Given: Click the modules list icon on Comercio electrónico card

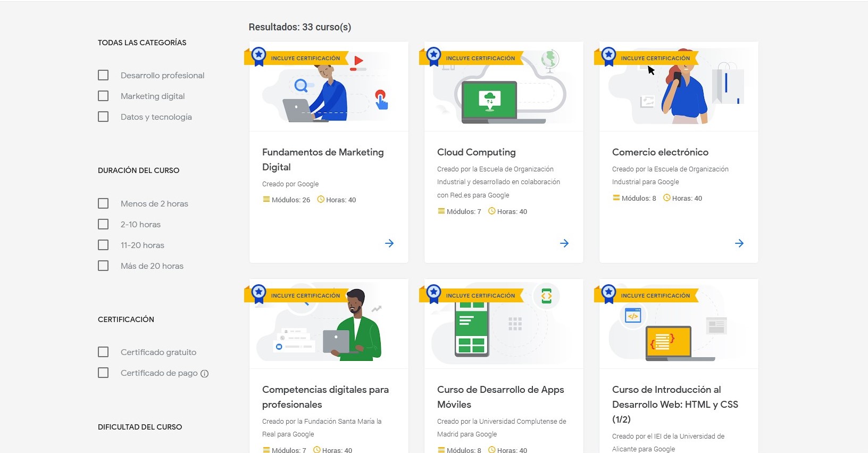Looking at the screenshot, I should coord(616,198).
